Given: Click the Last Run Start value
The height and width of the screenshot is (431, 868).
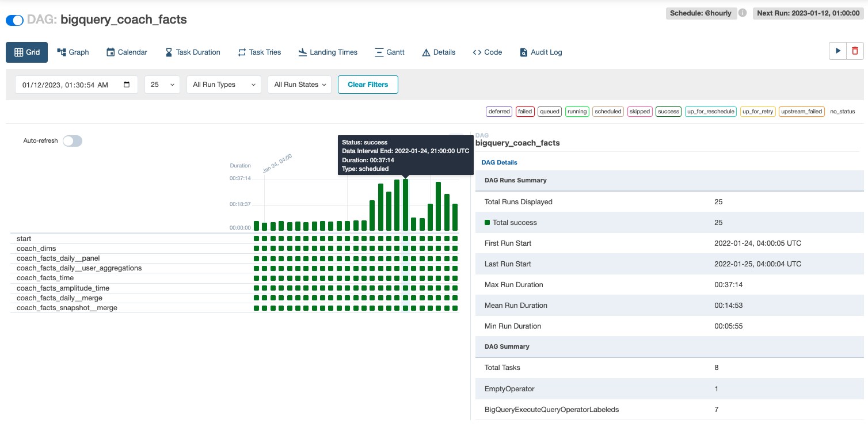Looking at the screenshot, I should [x=757, y=264].
